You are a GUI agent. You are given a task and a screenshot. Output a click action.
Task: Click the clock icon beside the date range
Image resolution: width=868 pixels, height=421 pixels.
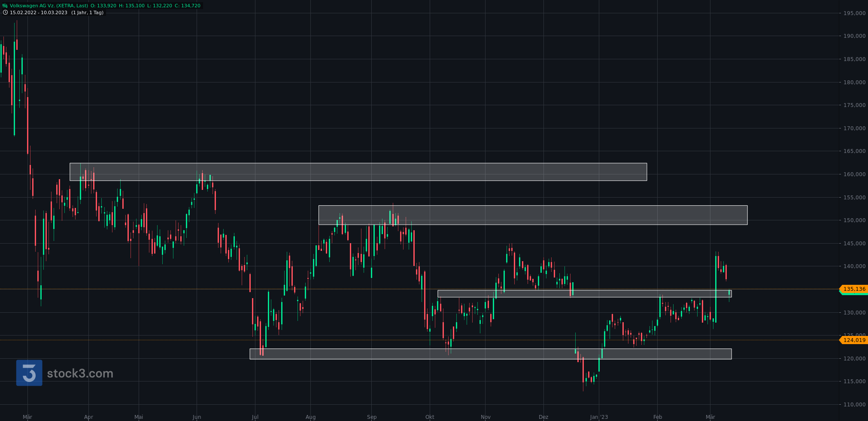[x=5, y=12]
